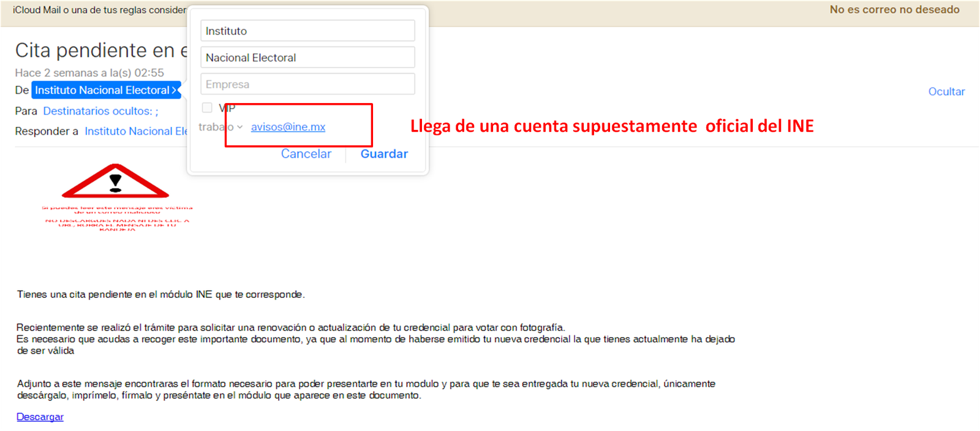The width and height of the screenshot is (980, 431).
Task: Enable the VIP checkbox
Action: pyautogui.click(x=207, y=108)
